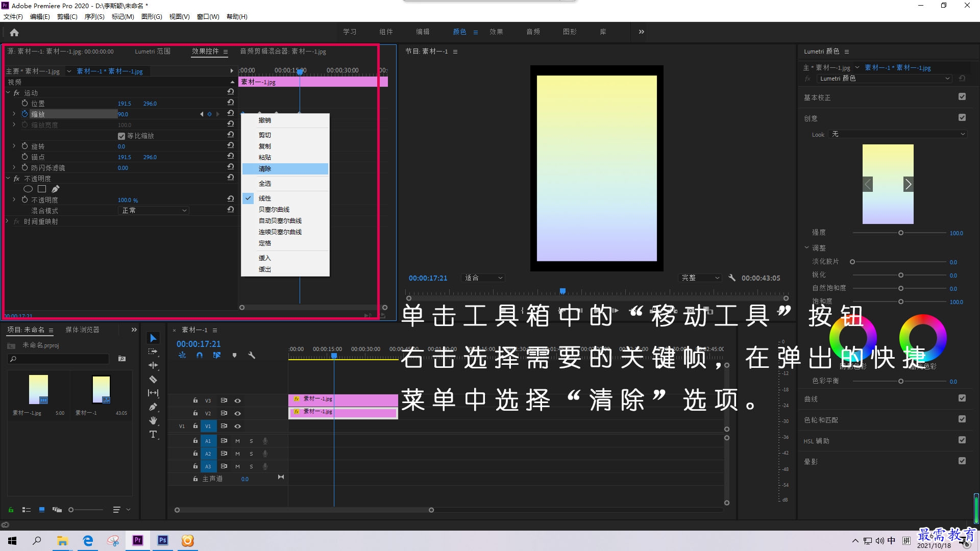The image size is (980, 551).
Task: Open the 文件(F) menu
Action: click(x=13, y=17)
